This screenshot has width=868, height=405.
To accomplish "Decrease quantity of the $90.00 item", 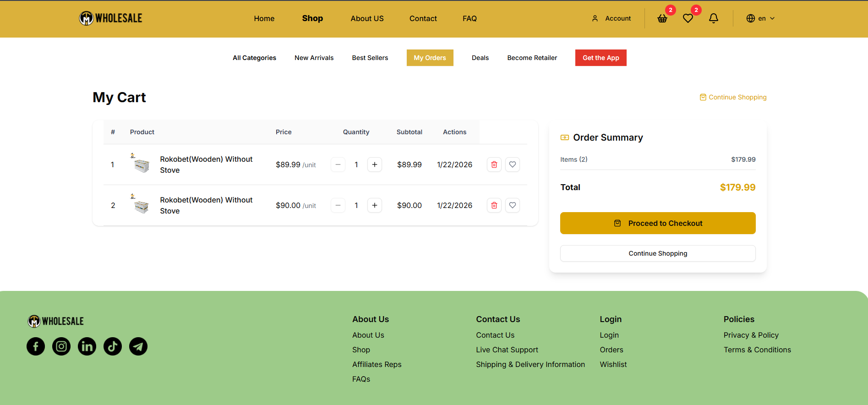I will point(338,205).
